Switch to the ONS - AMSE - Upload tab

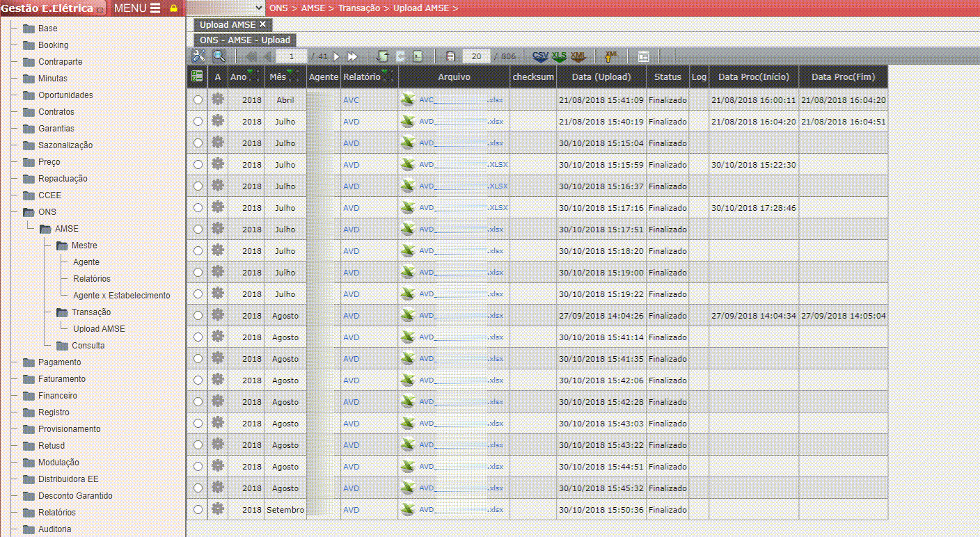[x=244, y=40]
